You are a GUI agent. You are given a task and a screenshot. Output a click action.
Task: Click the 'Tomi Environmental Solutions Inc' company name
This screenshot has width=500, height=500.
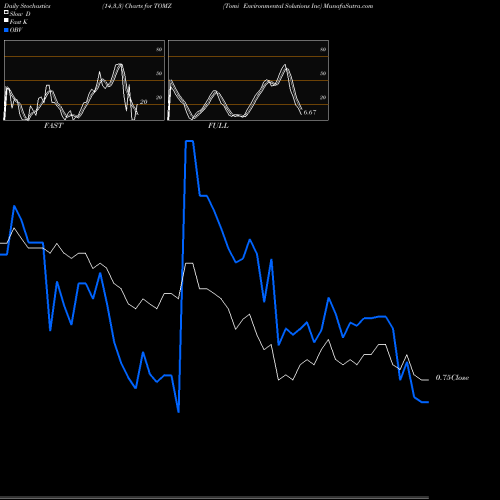[x=272, y=6]
